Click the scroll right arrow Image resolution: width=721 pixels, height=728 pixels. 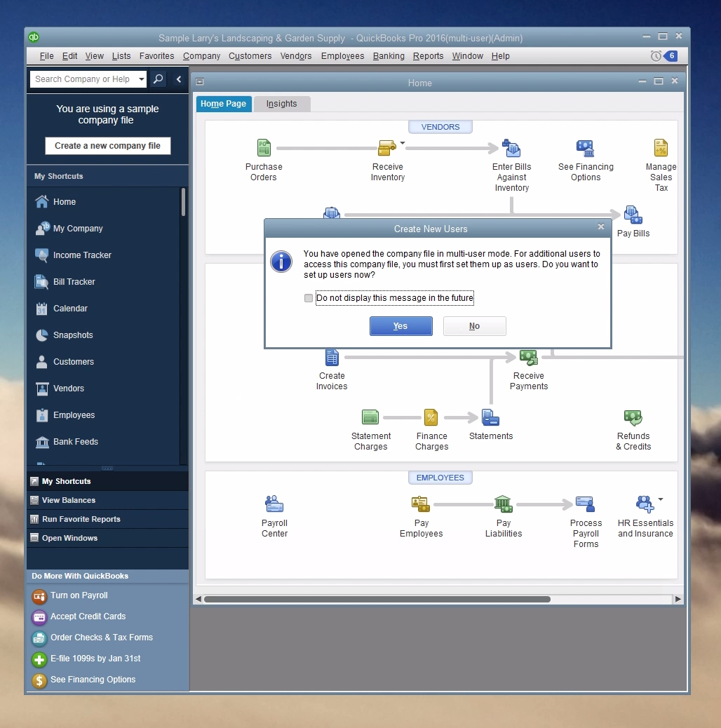678,599
